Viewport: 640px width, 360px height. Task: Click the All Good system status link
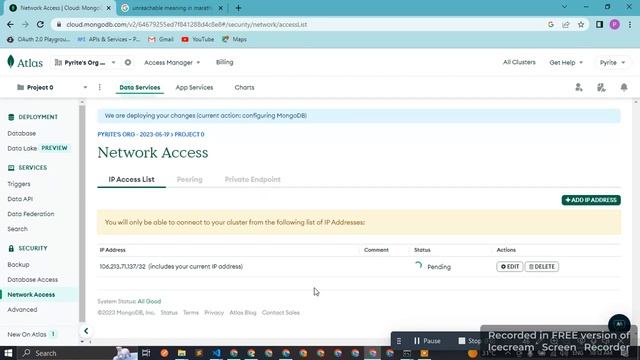[149, 301]
